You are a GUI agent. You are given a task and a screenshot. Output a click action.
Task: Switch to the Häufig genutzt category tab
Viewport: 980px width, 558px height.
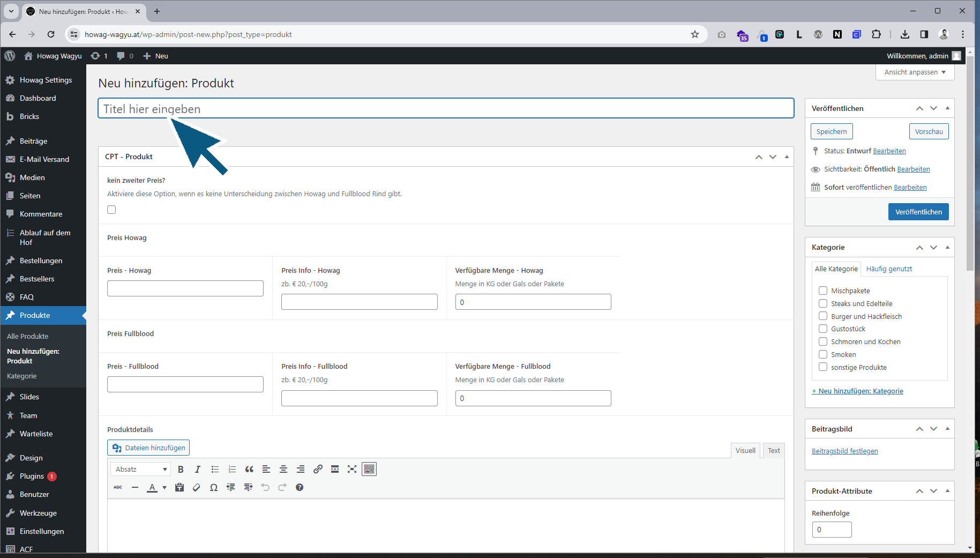click(889, 269)
